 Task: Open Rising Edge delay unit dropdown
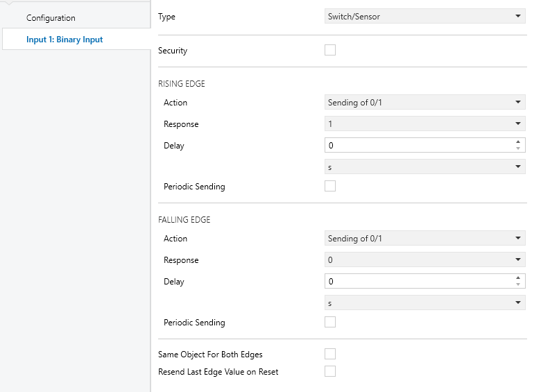(424, 167)
